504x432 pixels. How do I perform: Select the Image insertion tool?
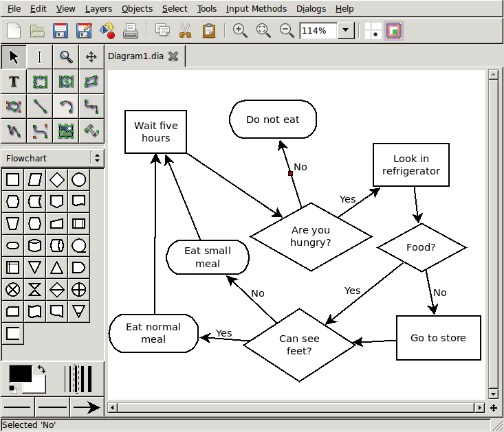[x=65, y=130]
